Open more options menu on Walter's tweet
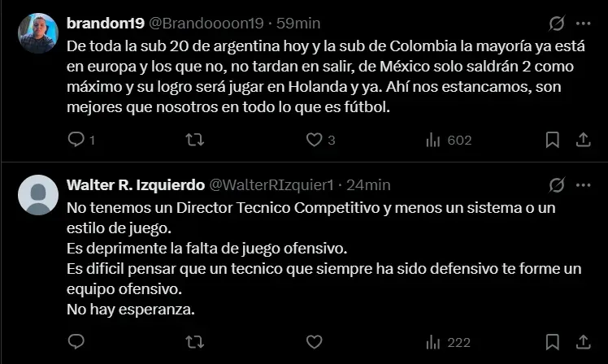This screenshot has width=608, height=364. click(x=583, y=185)
